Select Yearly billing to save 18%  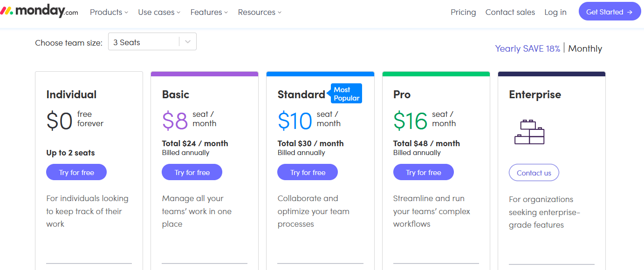528,48
